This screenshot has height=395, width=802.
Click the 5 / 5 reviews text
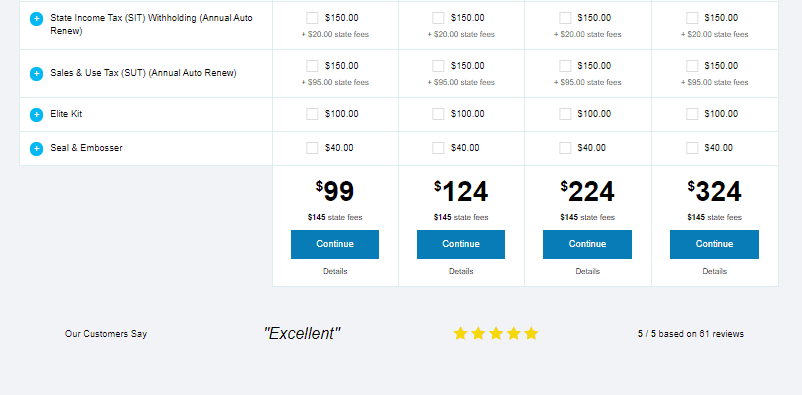pyautogui.click(x=690, y=334)
